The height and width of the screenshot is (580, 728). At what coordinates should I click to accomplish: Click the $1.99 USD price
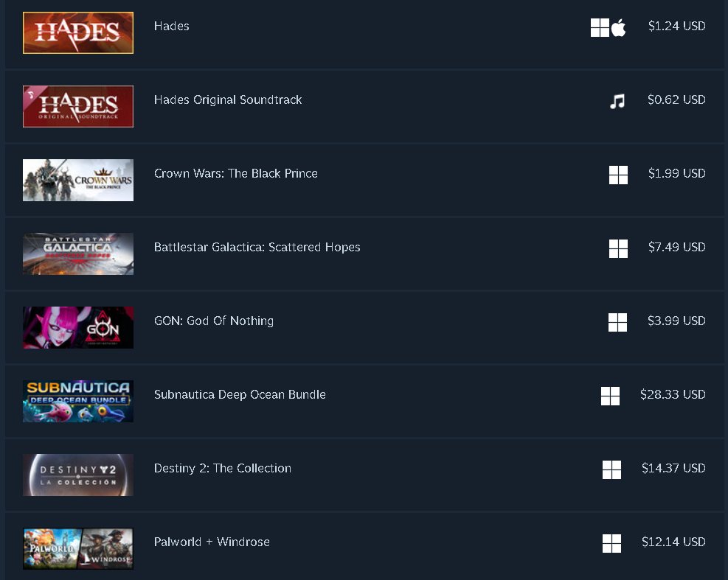[x=677, y=173]
